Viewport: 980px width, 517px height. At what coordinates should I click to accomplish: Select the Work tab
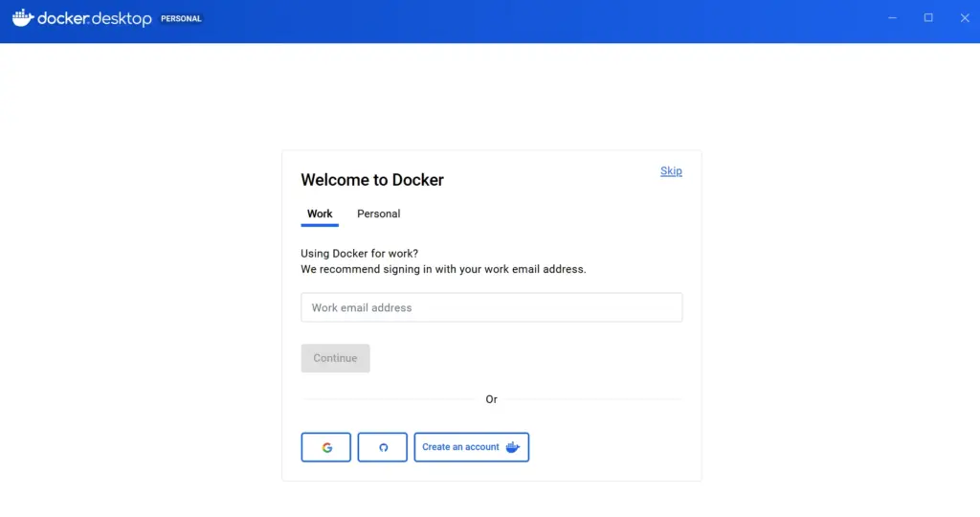click(320, 214)
